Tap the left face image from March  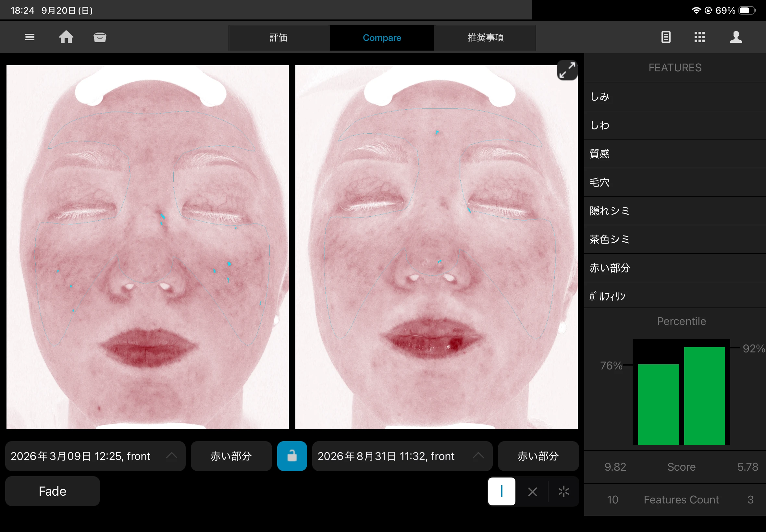pyautogui.click(x=148, y=247)
